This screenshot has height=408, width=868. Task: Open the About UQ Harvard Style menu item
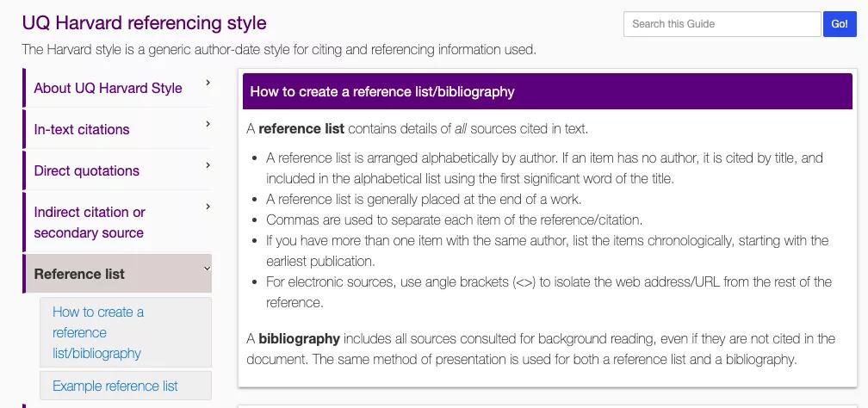[x=108, y=88]
